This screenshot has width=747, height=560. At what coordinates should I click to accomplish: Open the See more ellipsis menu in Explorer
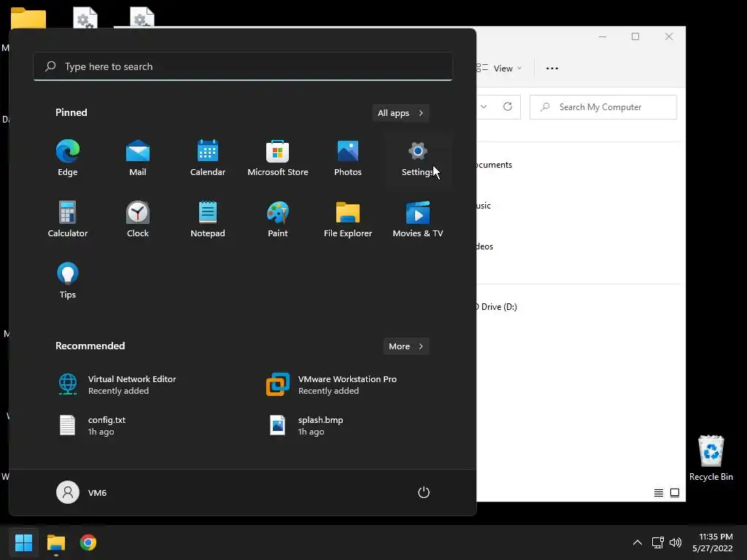[552, 68]
